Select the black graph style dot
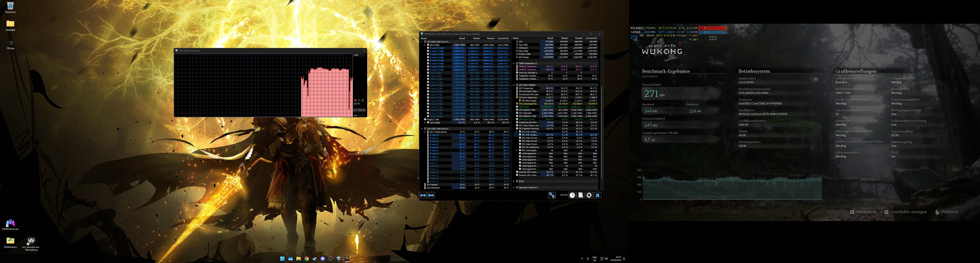Viewport: 980px width, 263px height. click(x=359, y=100)
